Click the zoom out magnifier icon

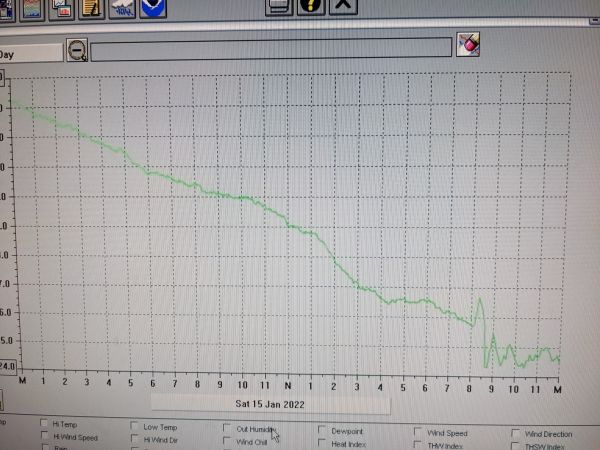77,49
